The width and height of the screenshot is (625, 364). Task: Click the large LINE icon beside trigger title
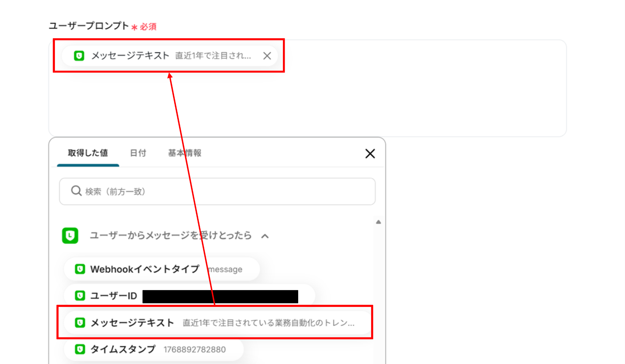click(70, 236)
